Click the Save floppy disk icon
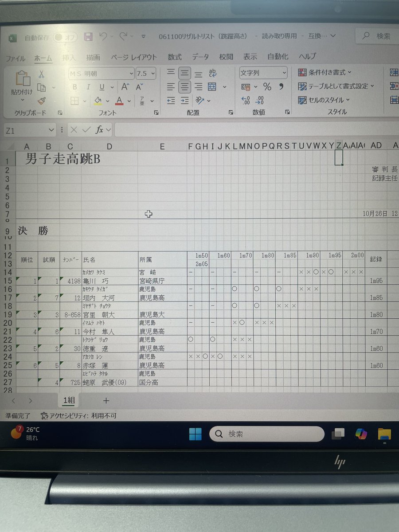Viewport: 399px width, 532px height. point(88,36)
